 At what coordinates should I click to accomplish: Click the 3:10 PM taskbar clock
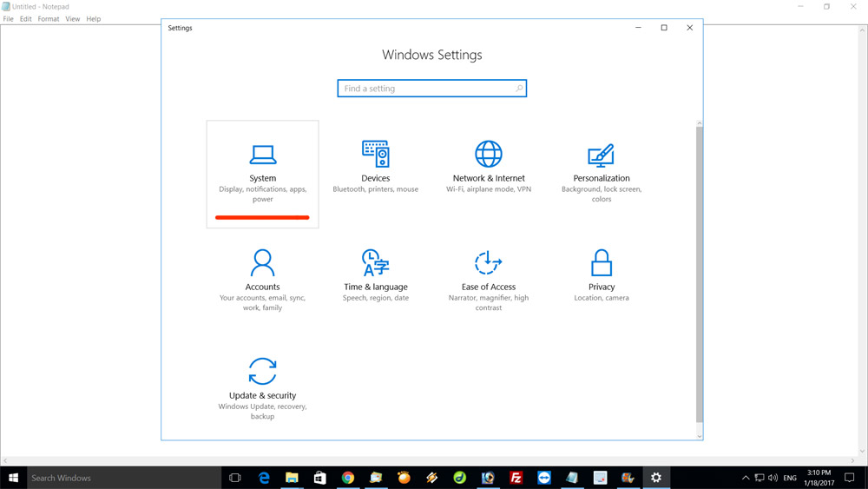(819, 478)
